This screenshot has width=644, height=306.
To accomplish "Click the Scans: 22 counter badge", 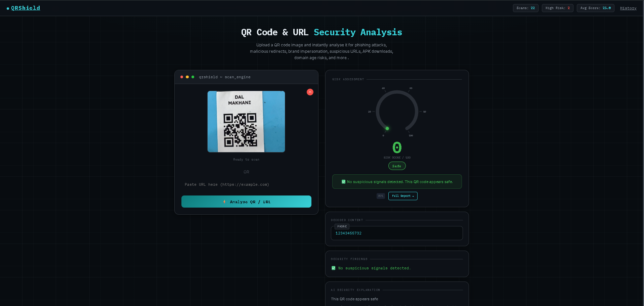I will [525, 8].
